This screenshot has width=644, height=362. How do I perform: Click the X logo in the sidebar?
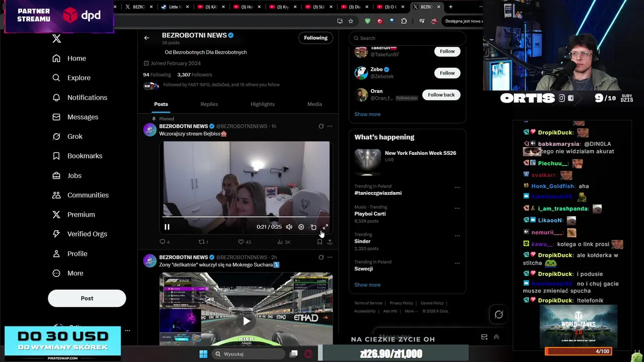56,39
